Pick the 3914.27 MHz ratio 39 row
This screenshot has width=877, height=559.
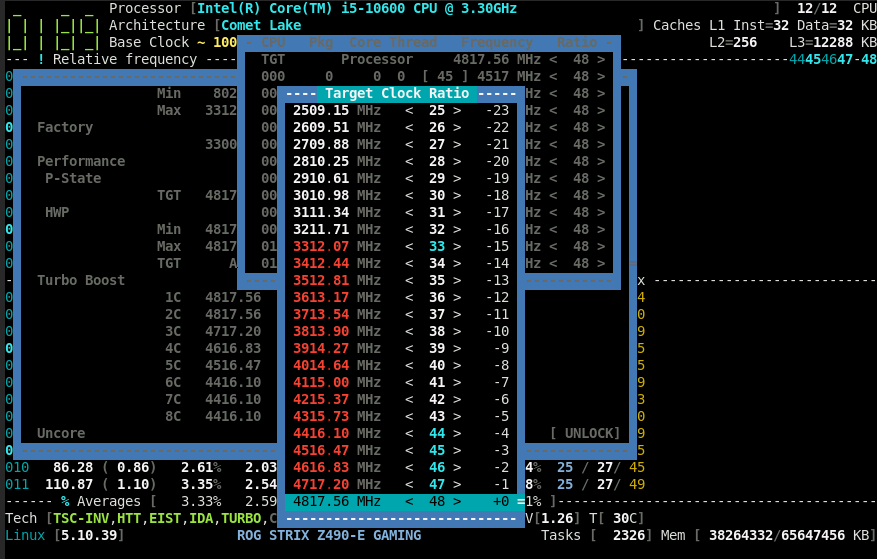(x=401, y=348)
